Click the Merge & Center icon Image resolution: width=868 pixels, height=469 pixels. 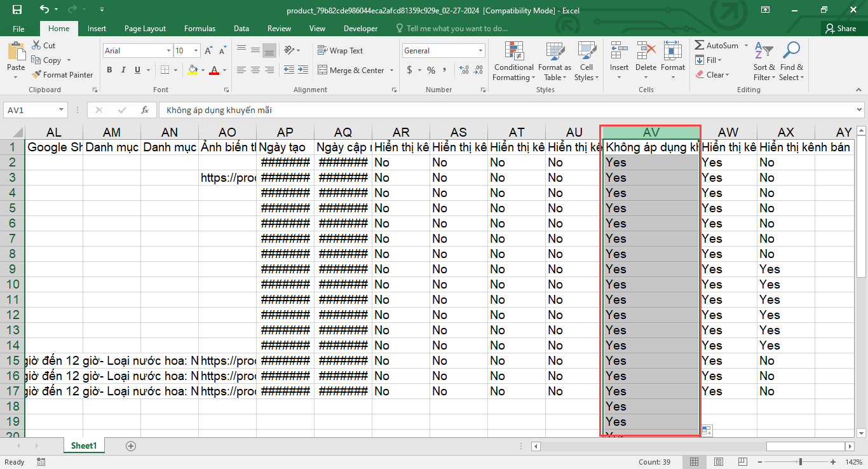[322, 71]
